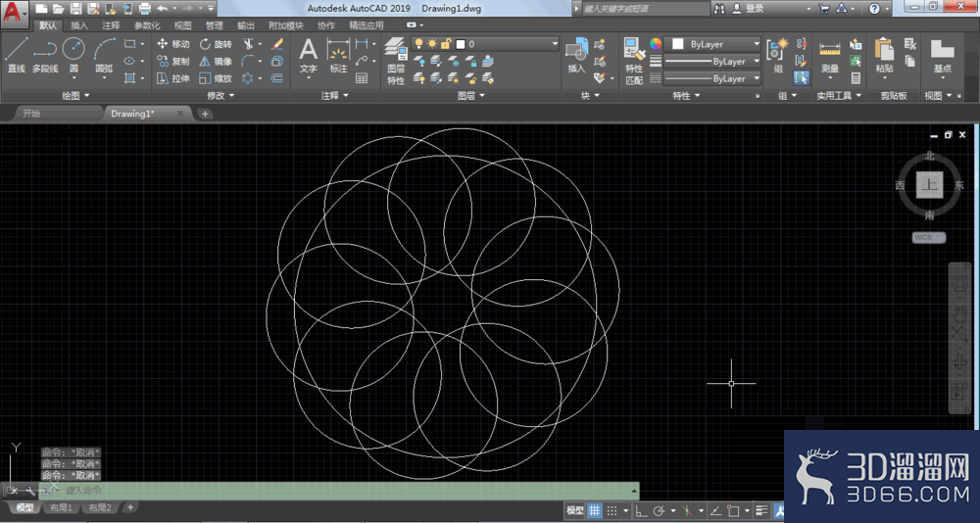The image size is (980, 523).
Task: Open the Annotate (注释) ribbon tab
Action: click(x=112, y=25)
